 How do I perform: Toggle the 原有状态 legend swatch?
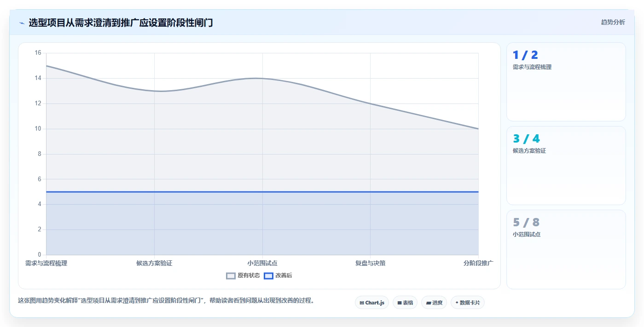(x=231, y=276)
